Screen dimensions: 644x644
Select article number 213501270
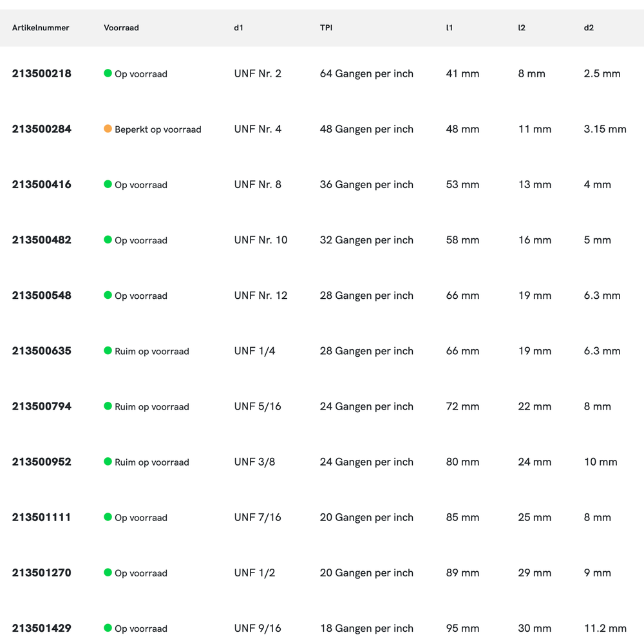pos(42,573)
